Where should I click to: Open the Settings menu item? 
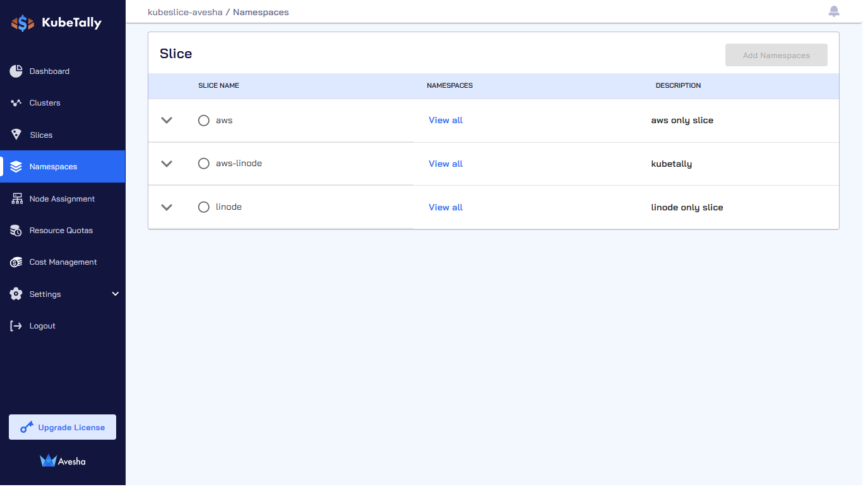click(62, 294)
